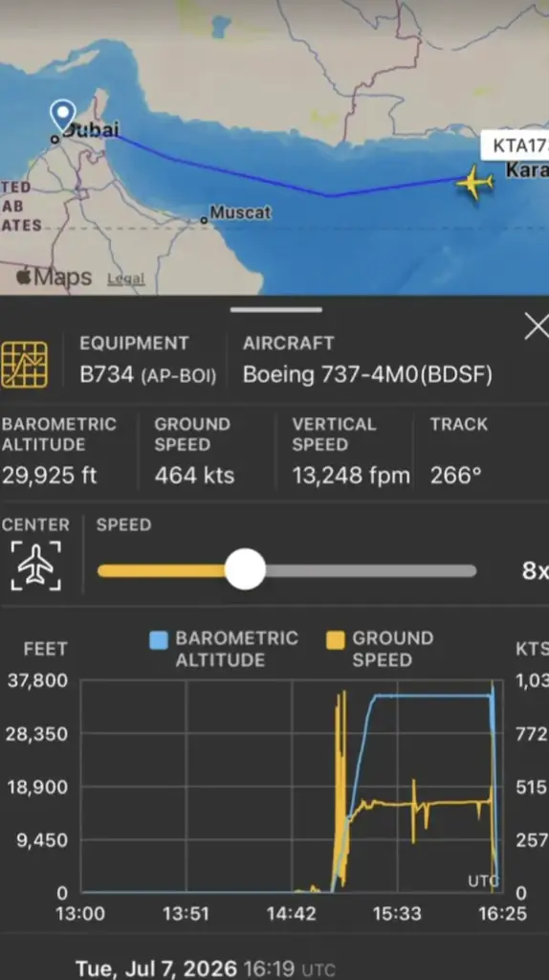The width and height of the screenshot is (549, 980).
Task: Tap the 15:33 time axis label
Action: pyautogui.click(x=397, y=914)
